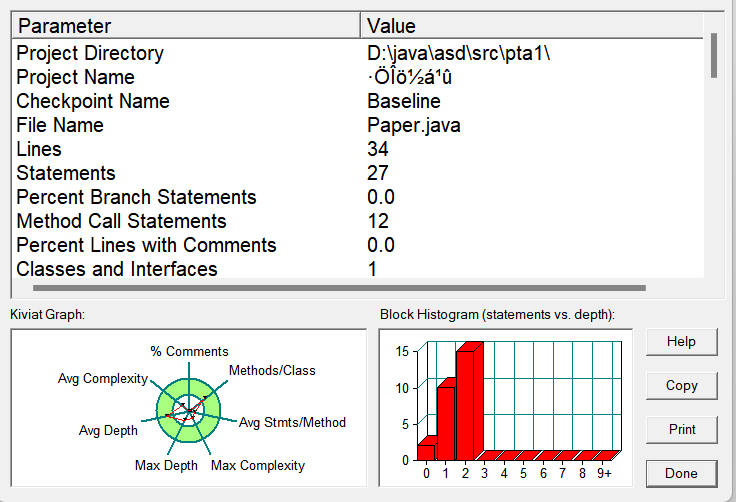Click the center of the Kiviat graph
Image resolution: width=736 pixels, height=502 pixels.
[x=187, y=410]
